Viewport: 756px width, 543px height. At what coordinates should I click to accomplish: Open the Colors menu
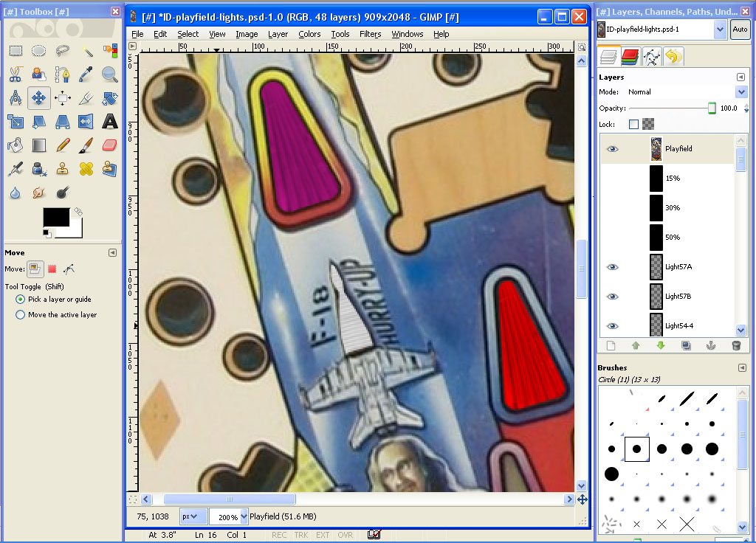309,34
